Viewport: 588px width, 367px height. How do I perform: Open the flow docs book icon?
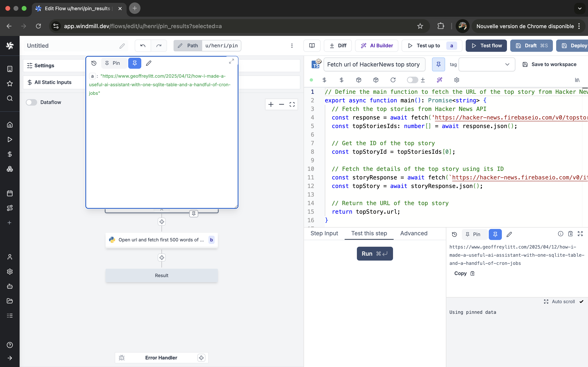click(312, 46)
